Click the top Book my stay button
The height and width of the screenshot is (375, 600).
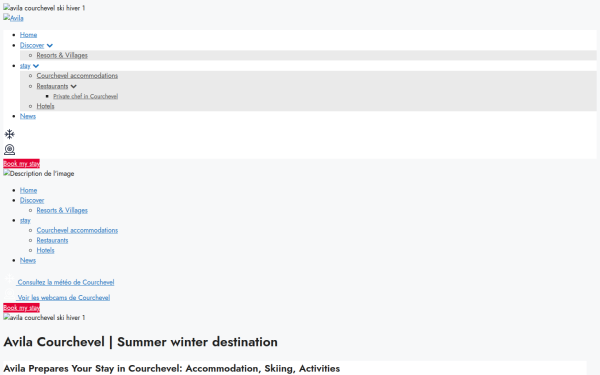pos(21,164)
